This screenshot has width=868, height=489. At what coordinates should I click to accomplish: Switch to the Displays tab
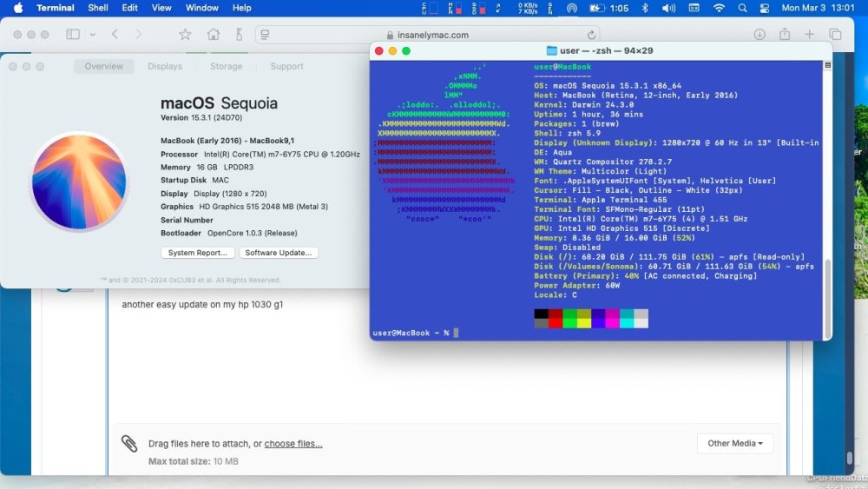(164, 66)
